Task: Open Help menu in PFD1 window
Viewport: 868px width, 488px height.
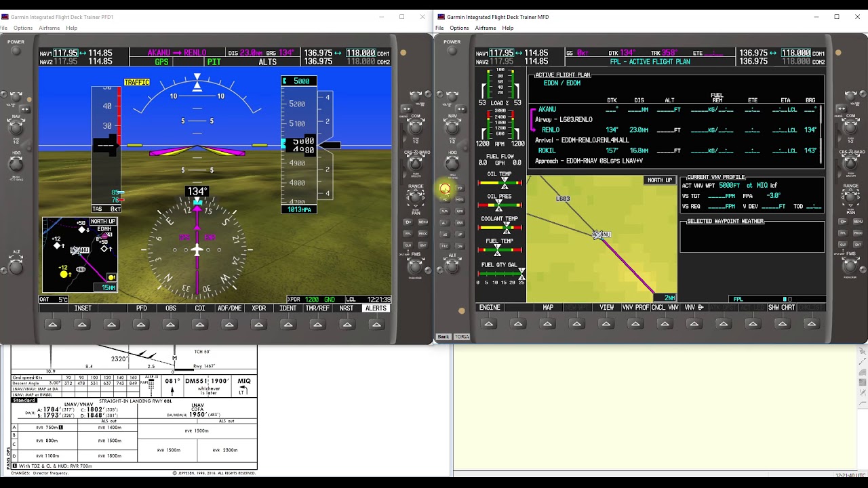Action: (x=72, y=28)
